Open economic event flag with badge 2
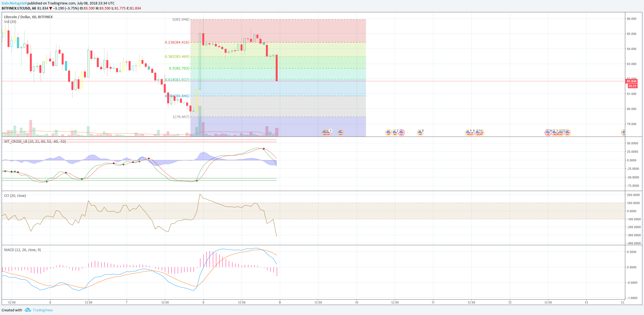The image size is (644, 315). pos(395,133)
